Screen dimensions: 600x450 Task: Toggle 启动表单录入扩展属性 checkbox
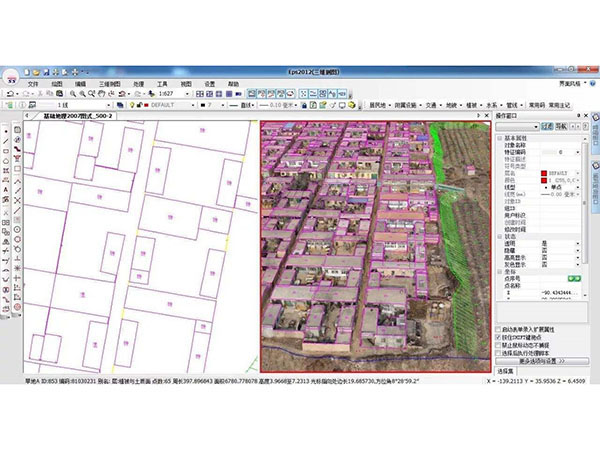498,329
